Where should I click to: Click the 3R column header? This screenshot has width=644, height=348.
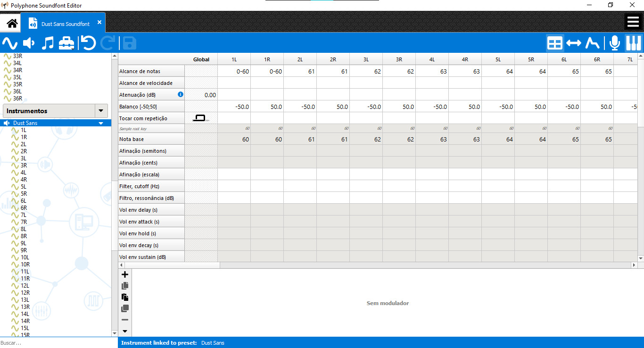click(x=399, y=59)
